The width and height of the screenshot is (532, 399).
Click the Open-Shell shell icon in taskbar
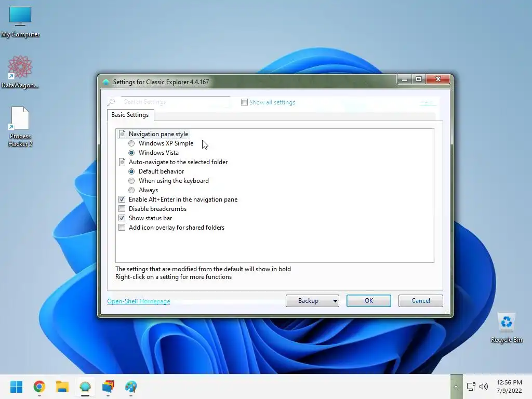(85, 387)
